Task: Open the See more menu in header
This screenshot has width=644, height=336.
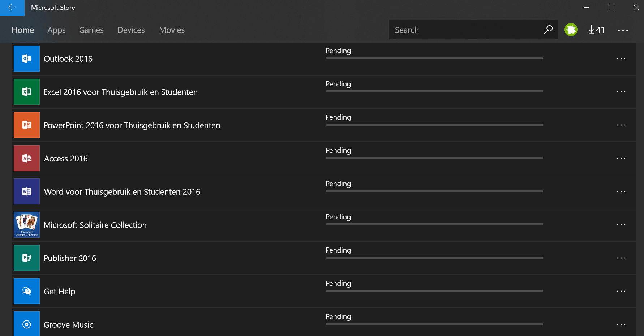Action: pos(623,30)
